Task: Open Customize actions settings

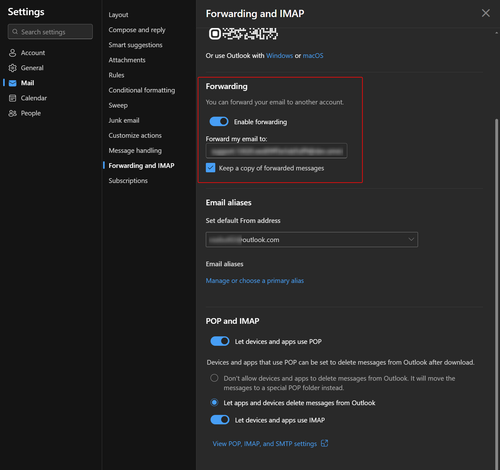Action: [135, 135]
